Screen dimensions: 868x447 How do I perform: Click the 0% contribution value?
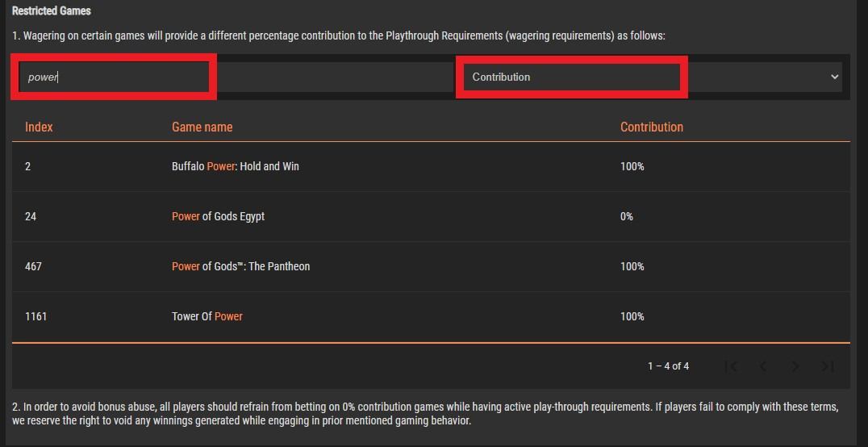(627, 216)
